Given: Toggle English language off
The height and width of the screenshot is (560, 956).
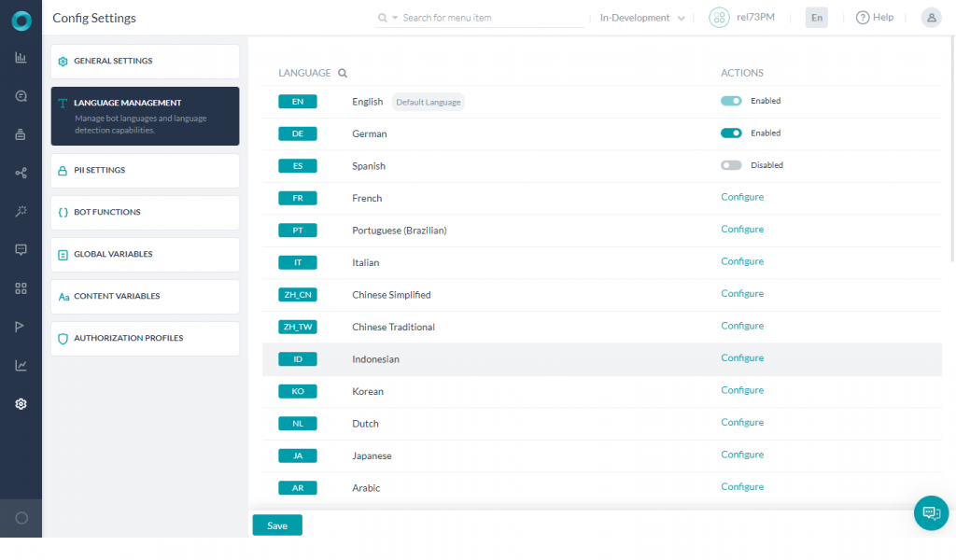Looking at the screenshot, I should point(731,100).
